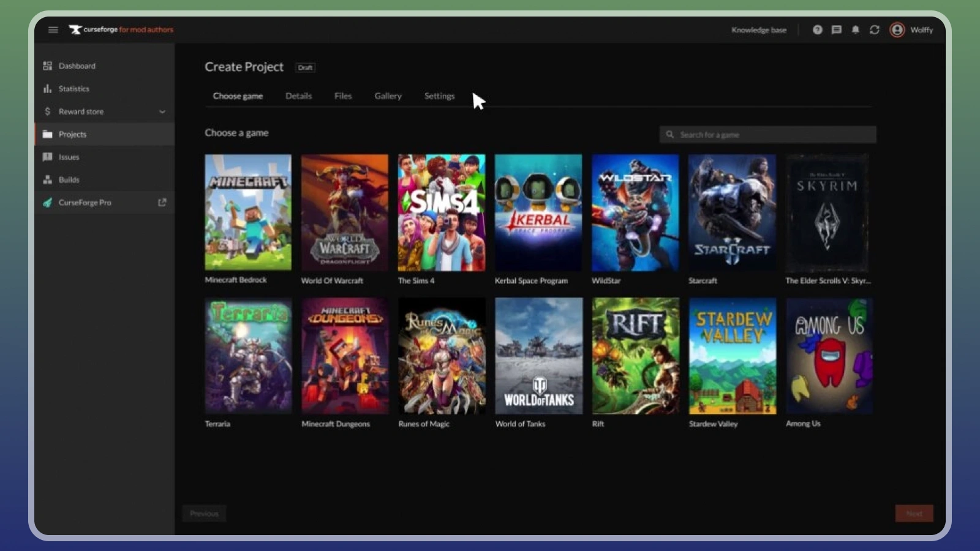
Task: Select the WildStar cover
Action: point(635,212)
